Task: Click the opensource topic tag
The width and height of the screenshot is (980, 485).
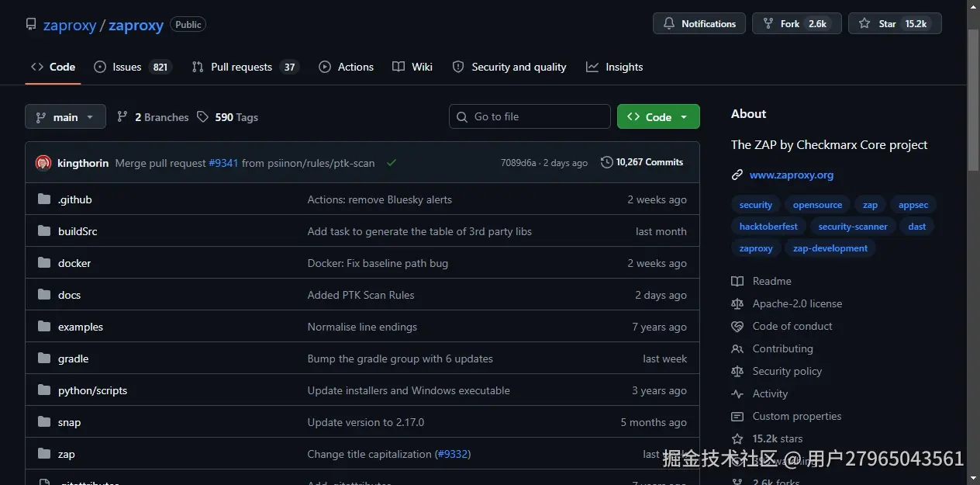Action: click(817, 205)
